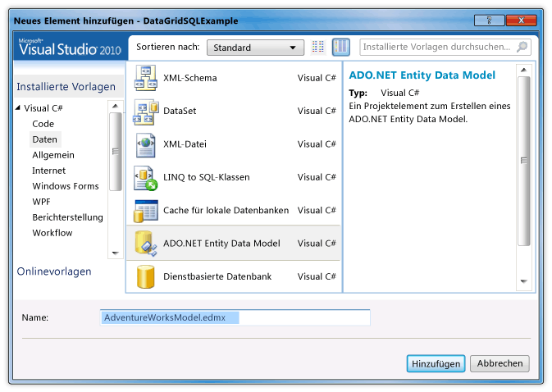
Task: Click category tree scrollbar down arrow
Action: pos(115,253)
